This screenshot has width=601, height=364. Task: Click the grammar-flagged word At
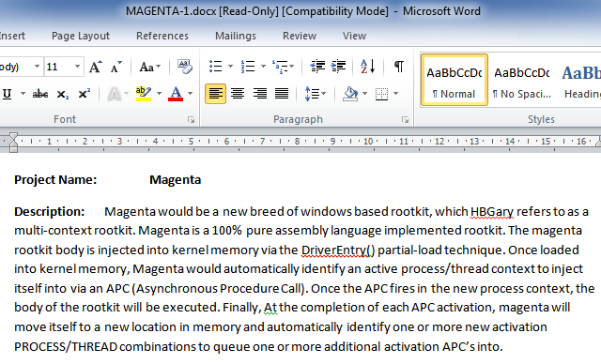(x=270, y=308)
